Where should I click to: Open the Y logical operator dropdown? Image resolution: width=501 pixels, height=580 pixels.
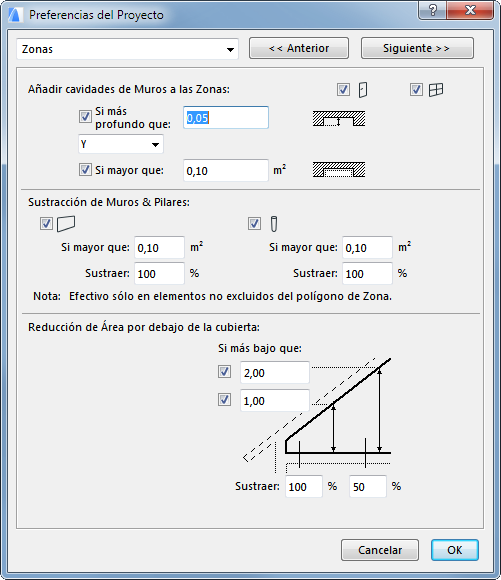point(121,144)
